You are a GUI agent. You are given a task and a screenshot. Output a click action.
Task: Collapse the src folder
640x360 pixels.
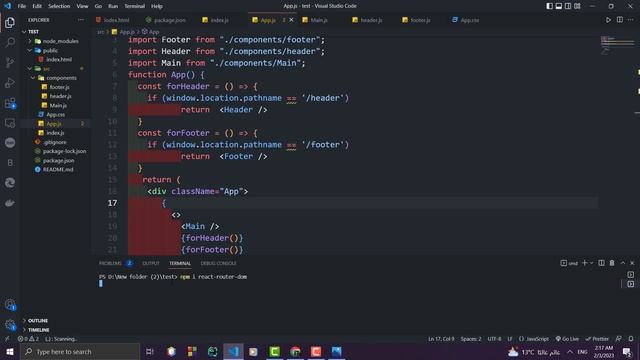click(56, 69)
